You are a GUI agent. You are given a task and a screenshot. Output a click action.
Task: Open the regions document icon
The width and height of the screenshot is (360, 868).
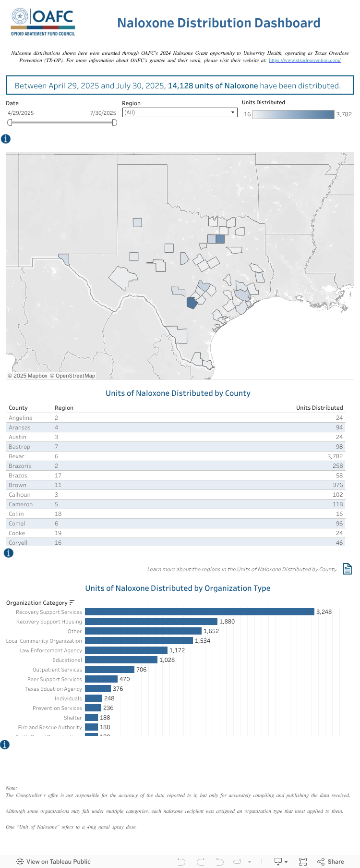pyautogui.click(x=348, y=569)
